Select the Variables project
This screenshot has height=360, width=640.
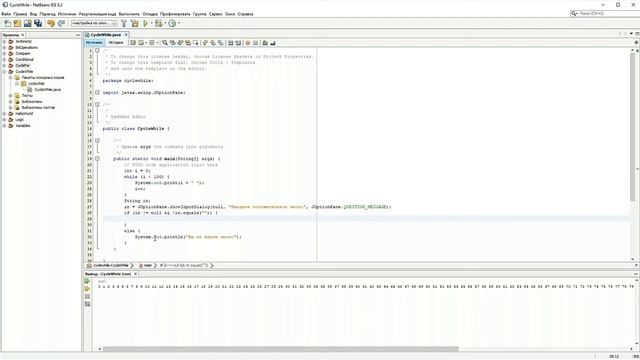click(23, 126)
